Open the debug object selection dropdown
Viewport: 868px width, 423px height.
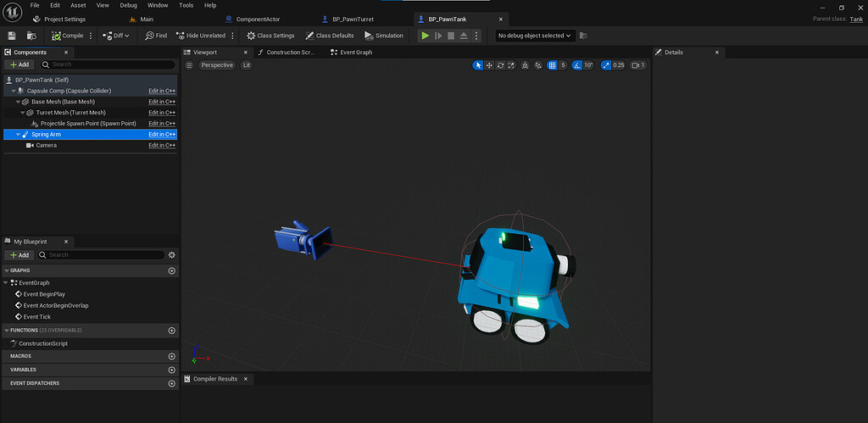tap(535, 36)
